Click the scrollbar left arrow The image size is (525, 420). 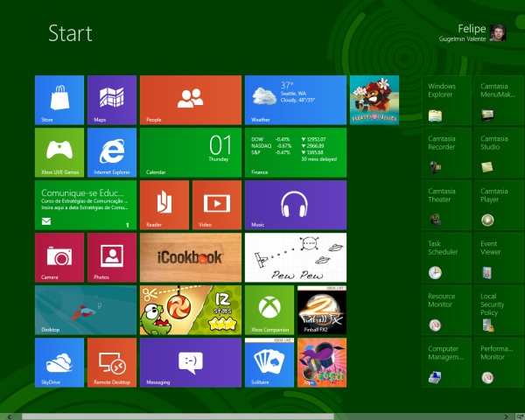9,416
